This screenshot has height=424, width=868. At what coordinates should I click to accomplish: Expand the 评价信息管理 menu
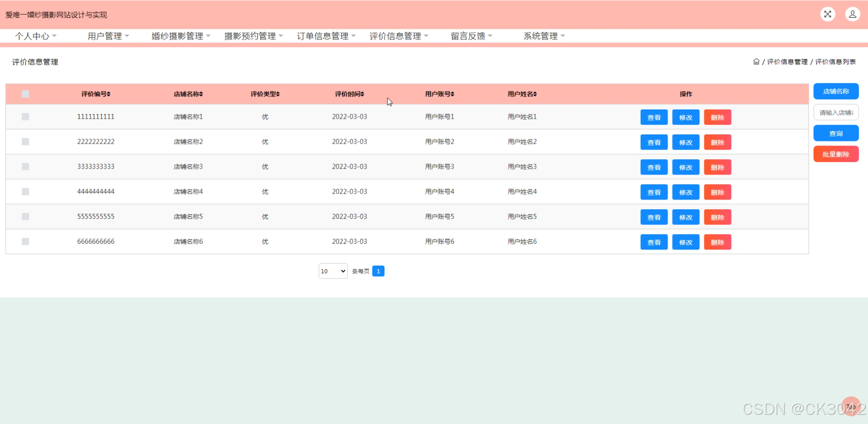tap(399, 36)
